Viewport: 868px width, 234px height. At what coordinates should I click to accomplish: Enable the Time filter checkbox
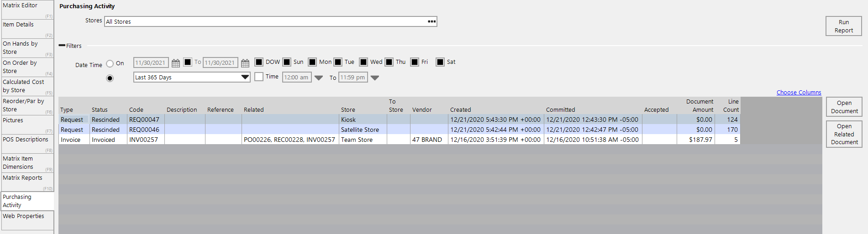point(259,77)
